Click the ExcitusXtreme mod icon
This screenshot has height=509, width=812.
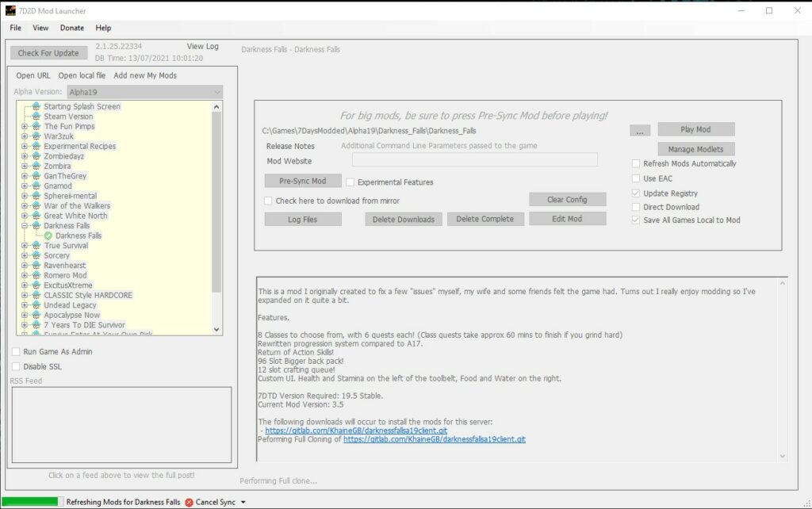pos(36,285)
